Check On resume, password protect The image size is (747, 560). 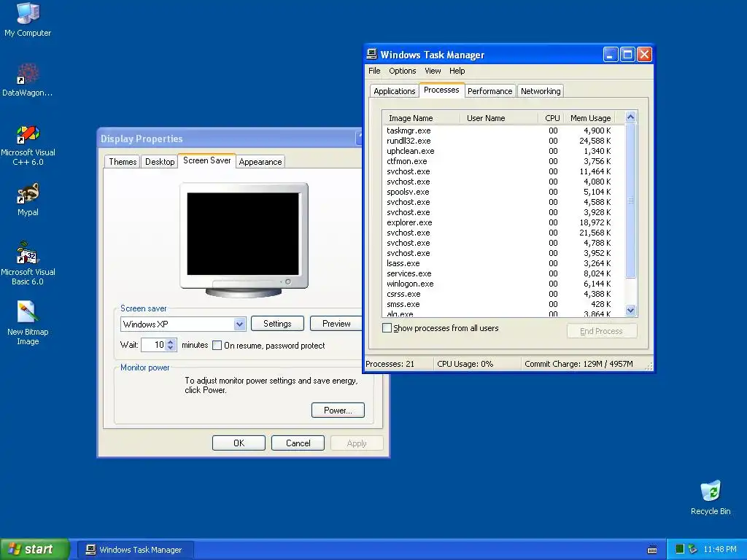[217, 345]
